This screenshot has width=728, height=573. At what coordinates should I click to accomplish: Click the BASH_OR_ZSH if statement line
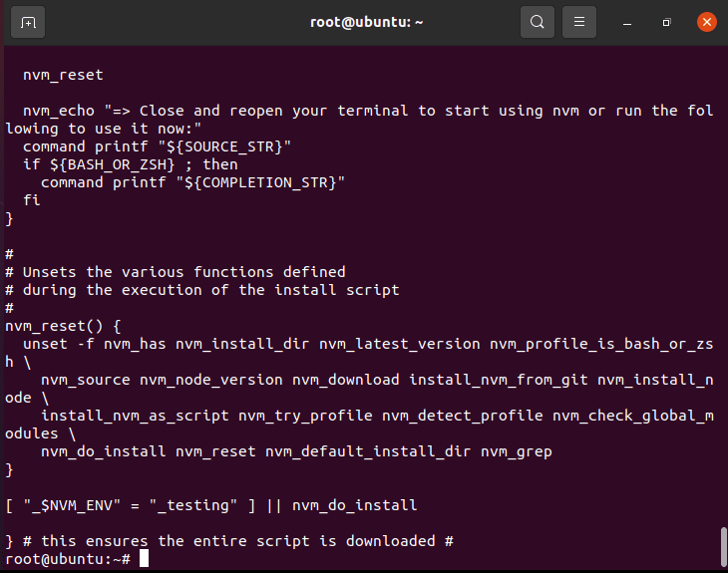(x=130, y=164)
